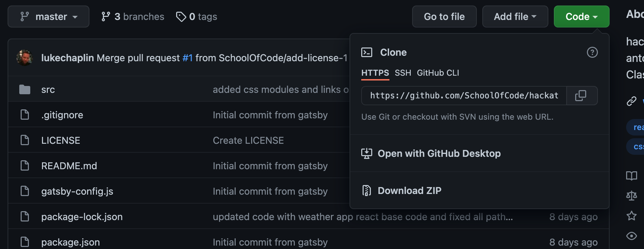This screenshot has height=249, width=644.
Task: Click the clone URL text field
Action: [x=464, y=96]
